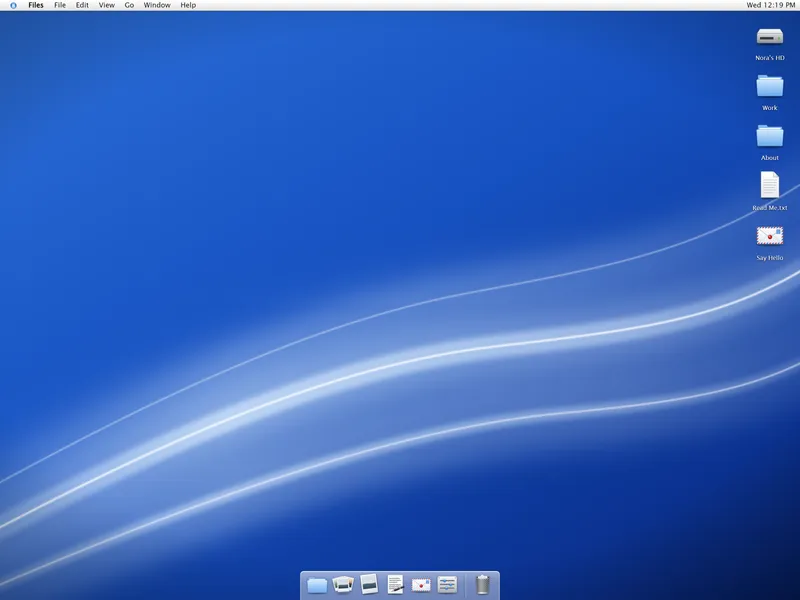
Task: Select the About folder on desktop
Action: click(x=769, y=136)
